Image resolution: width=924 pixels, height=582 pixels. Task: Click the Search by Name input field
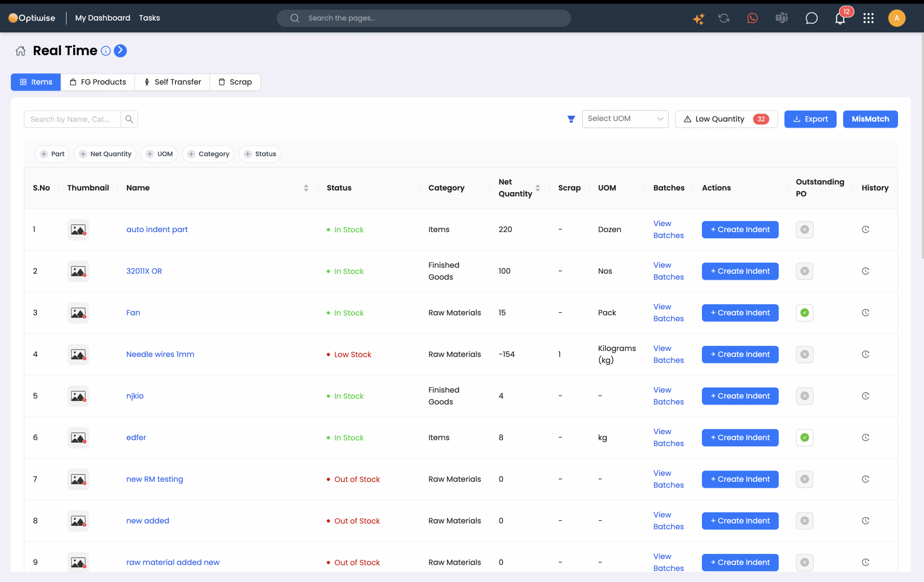click(73, 119)
